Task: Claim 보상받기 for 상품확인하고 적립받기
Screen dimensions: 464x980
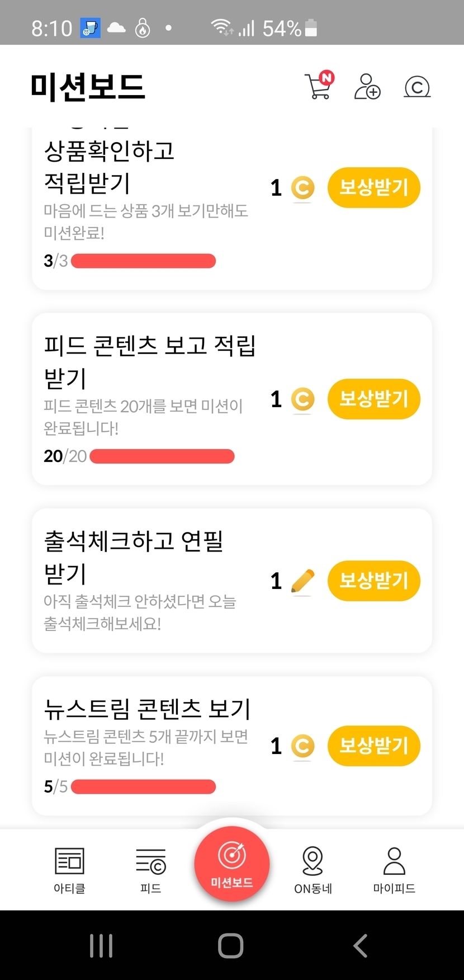Action: click(373, 187)
